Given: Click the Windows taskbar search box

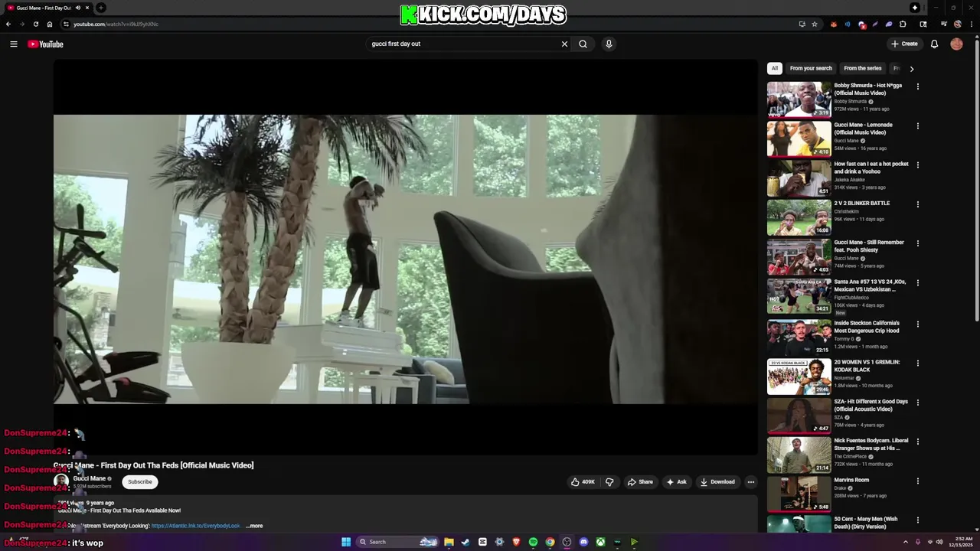Looking at the screenshot, I should [398, 542].
